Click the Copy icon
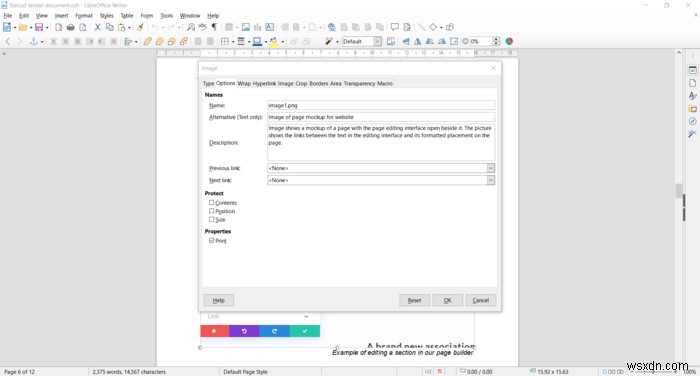The height and width of the screenshot is (376, 700). tap(109, 27)
